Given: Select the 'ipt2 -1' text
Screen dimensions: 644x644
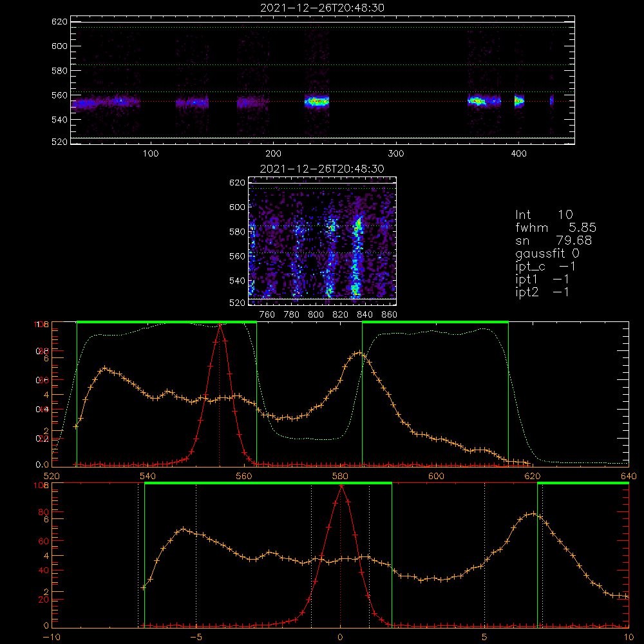Looking at the screenshot, I should [542, 292].
